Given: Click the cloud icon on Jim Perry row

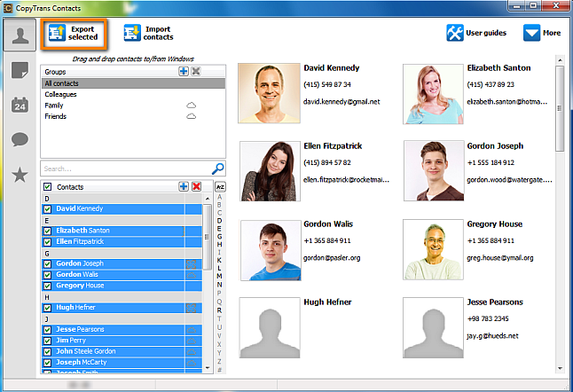Looking at the screenshot, I should pyautogui.click(x=192, y=341).
